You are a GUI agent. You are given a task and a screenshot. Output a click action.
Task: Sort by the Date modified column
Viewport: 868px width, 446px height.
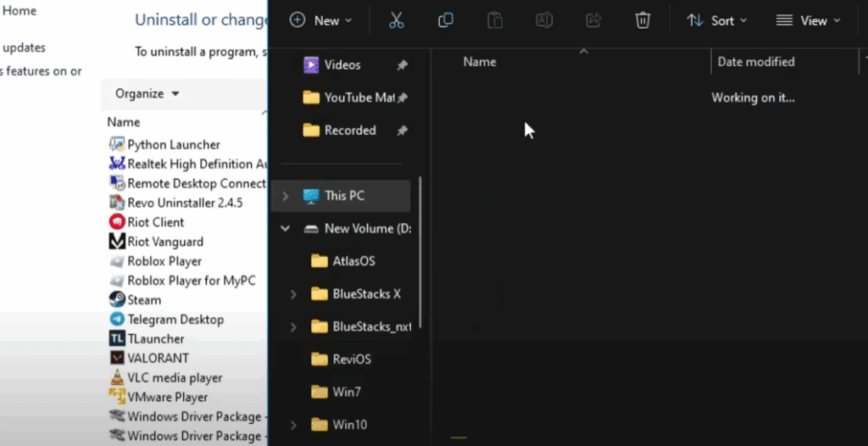pos(755,62)
